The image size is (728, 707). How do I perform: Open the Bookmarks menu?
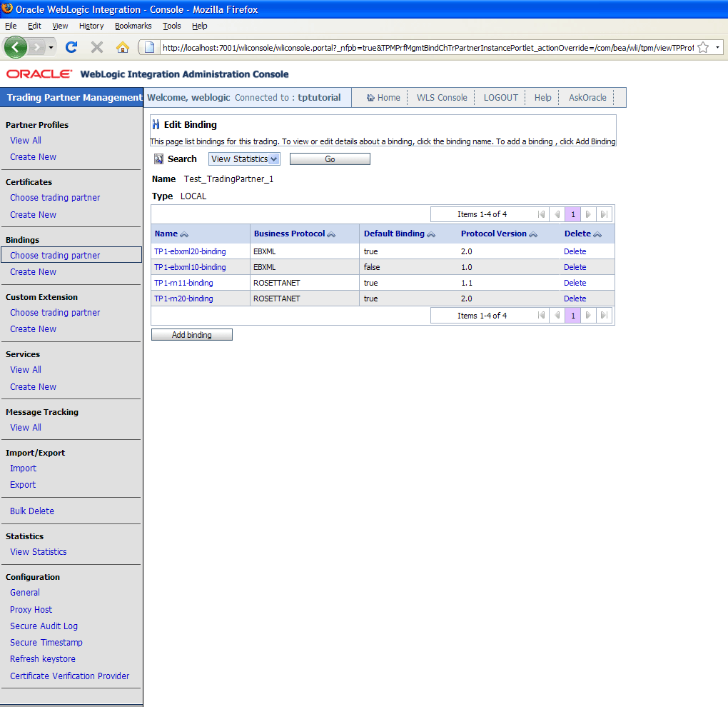tap(133, 26)
